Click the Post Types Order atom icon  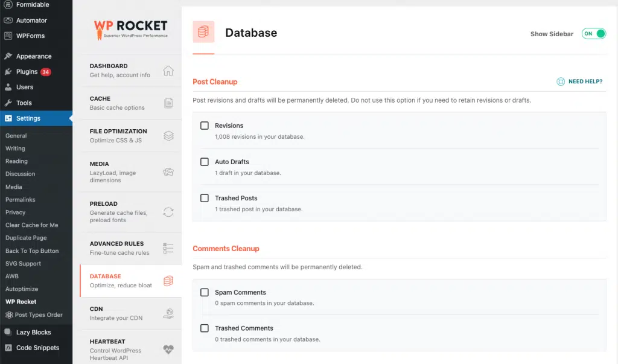(9, 315)
